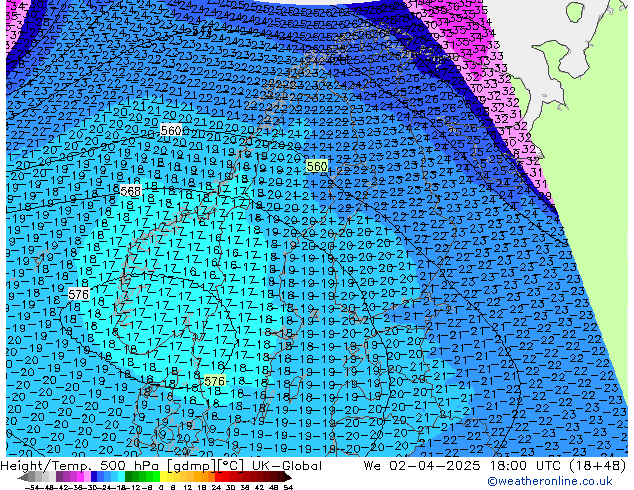Click the green-highlighted 576 contour label
This screenshot has height=490, width=634.
[x=214, y=381]
